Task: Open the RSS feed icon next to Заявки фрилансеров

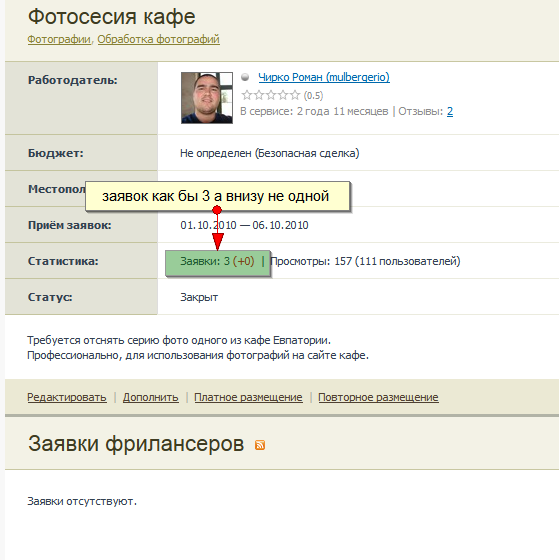Action: (260, 445)
